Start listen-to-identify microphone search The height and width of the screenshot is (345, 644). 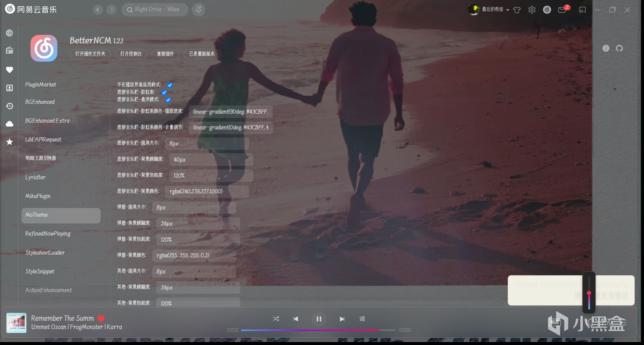pyautogui.click(x=199, y=10)
